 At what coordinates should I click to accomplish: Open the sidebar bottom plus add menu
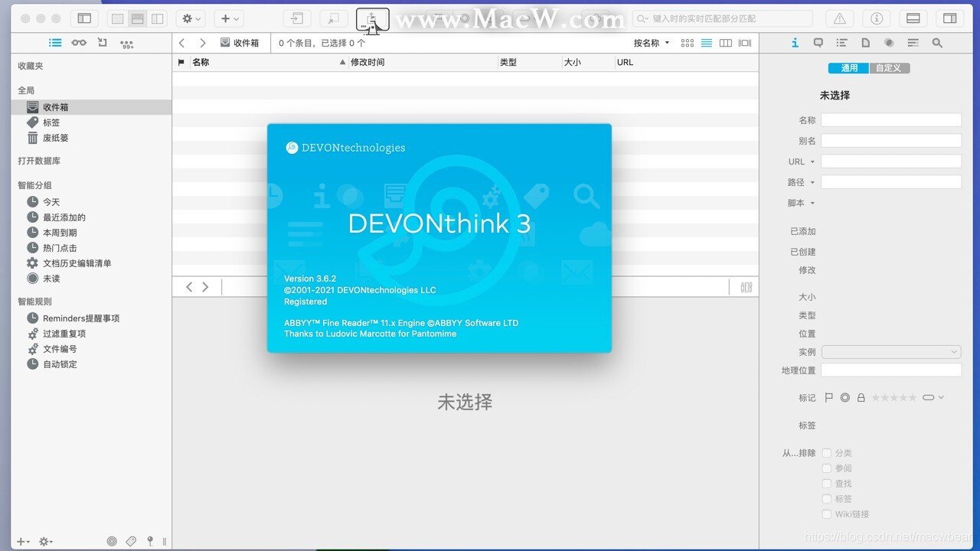click(x=23, y=541)
